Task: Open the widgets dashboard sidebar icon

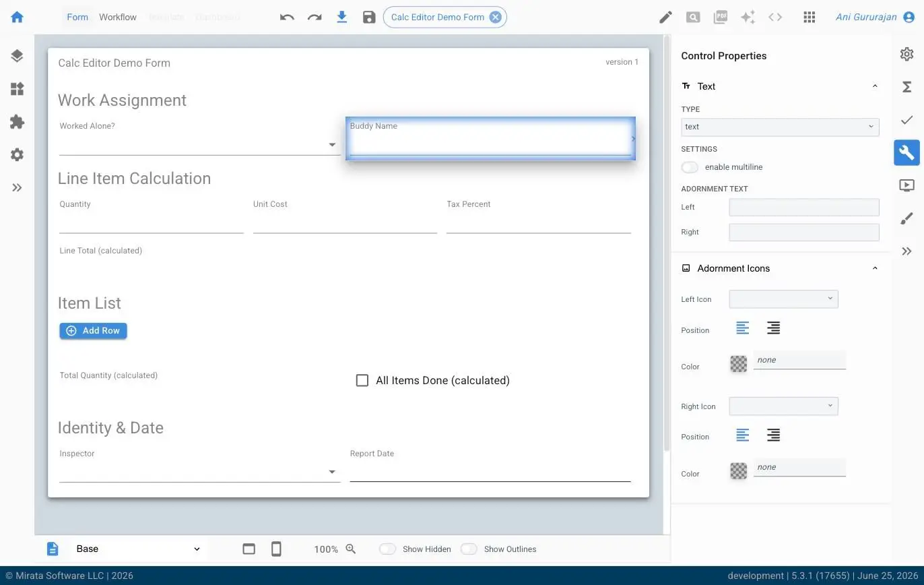Action: [x=18, y=89]
